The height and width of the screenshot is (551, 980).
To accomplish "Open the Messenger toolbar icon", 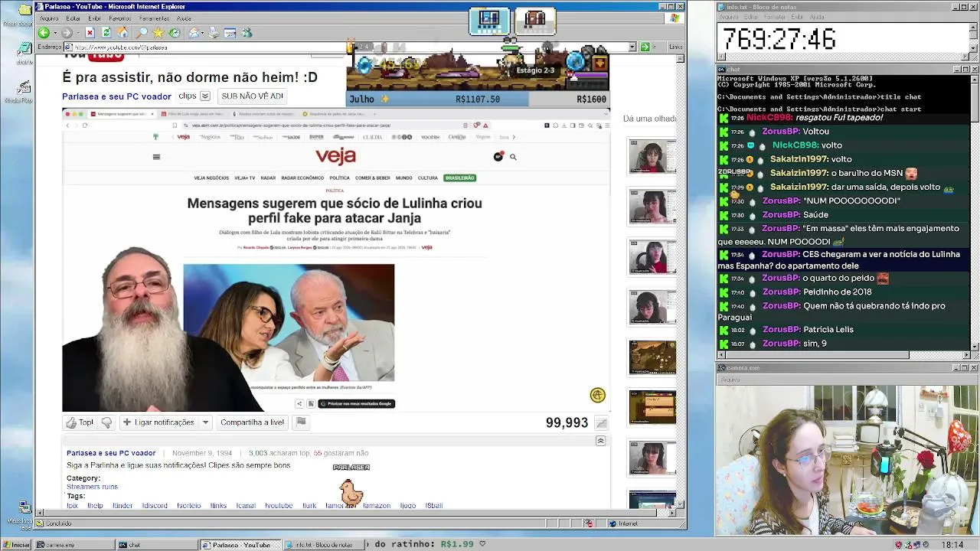I will click(x=247, y=33).
